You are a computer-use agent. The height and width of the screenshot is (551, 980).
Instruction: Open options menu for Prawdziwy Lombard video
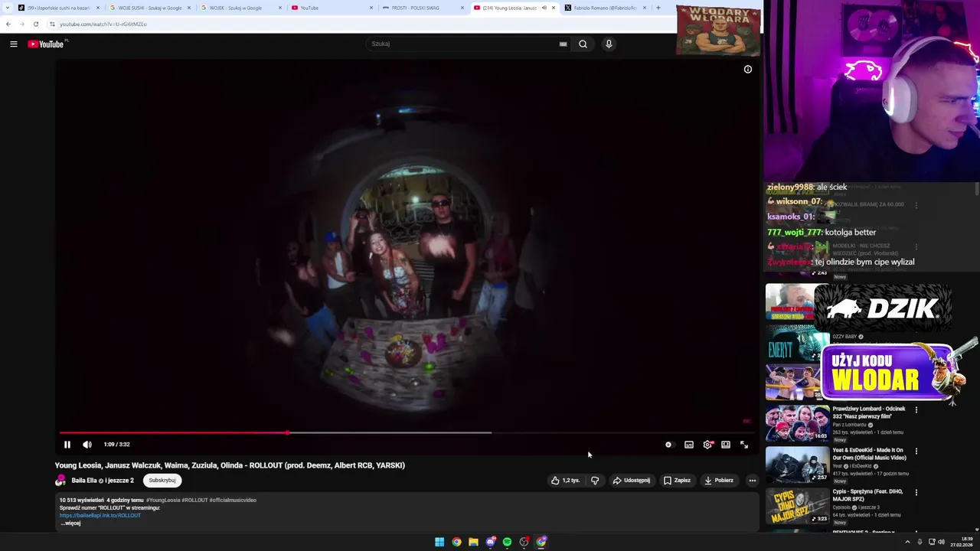click(x=916, y=410)
